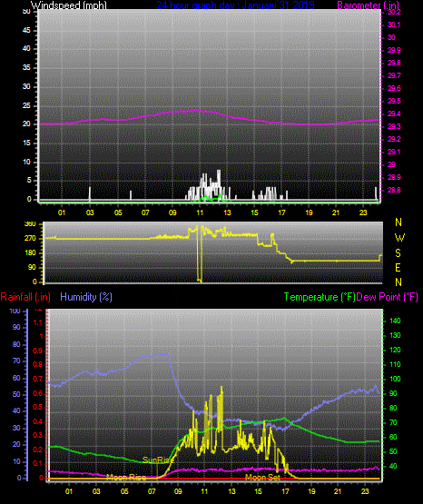
Task: Click the 90 humidity scale value
Action: (16, 327)
